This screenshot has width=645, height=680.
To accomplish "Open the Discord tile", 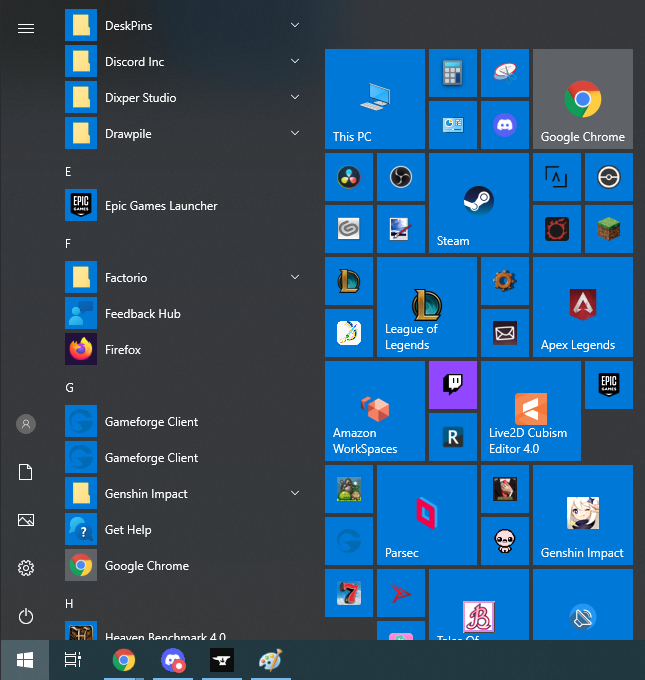I will pyautogui.click(x=505, y=125).
